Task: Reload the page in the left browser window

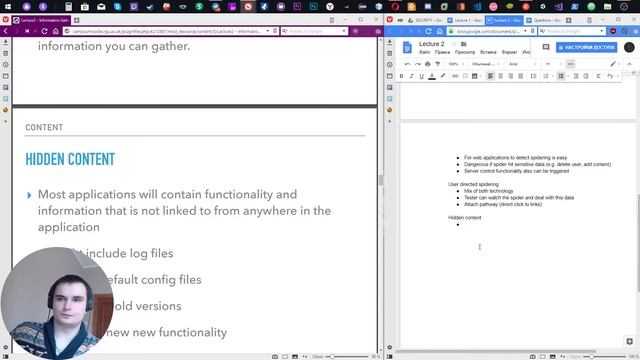Action: (x=44, y=31)
